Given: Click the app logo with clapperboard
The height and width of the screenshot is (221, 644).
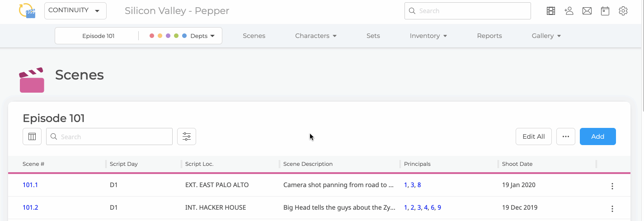Looking at the screenshot, I should 27,10.
